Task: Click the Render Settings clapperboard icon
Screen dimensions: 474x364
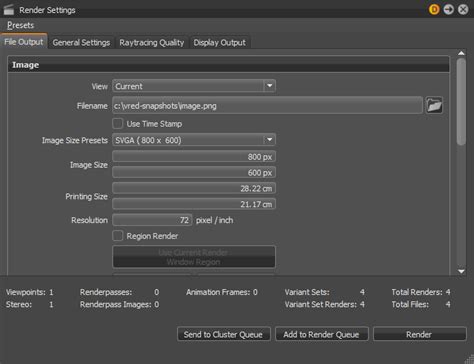Action: pos(9,10)
